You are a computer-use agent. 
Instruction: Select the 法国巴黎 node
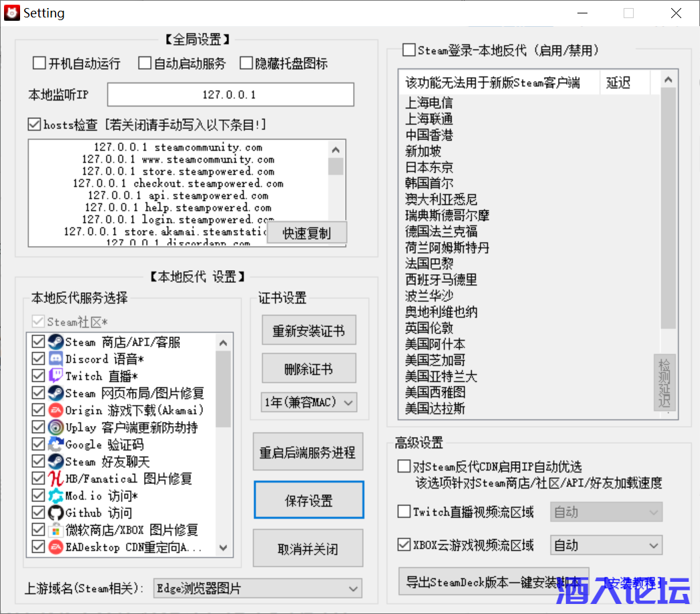click(x=429, y=263)
